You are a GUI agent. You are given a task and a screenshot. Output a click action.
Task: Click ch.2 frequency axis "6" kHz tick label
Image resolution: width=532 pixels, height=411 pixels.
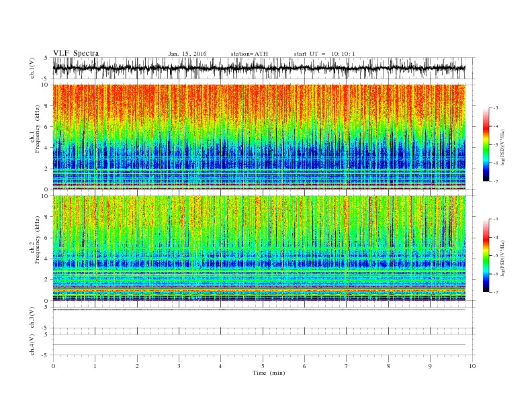pyautogui.click(x=47, y=238)
